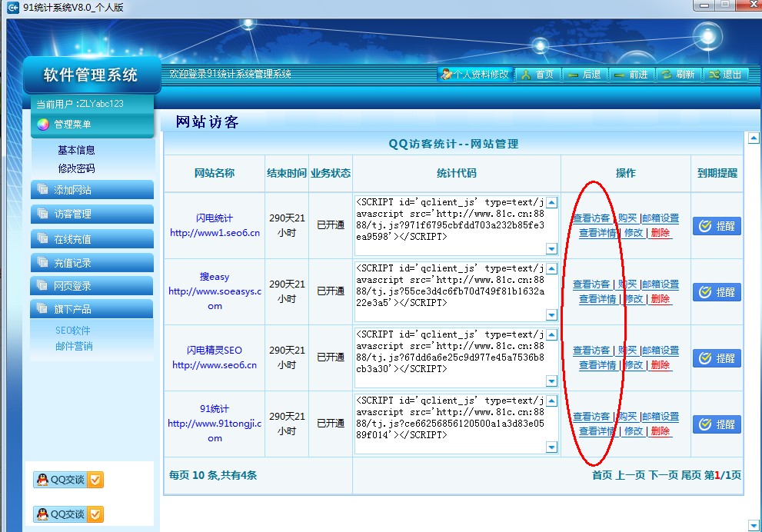Click page scrollbar down arrow
The width and height of the screenshot is (762, 532).
(x=754, y=525)
